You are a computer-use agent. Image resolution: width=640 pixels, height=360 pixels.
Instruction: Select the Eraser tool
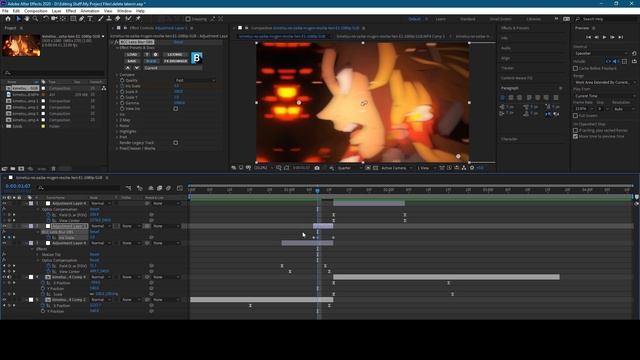coord(118,19)
